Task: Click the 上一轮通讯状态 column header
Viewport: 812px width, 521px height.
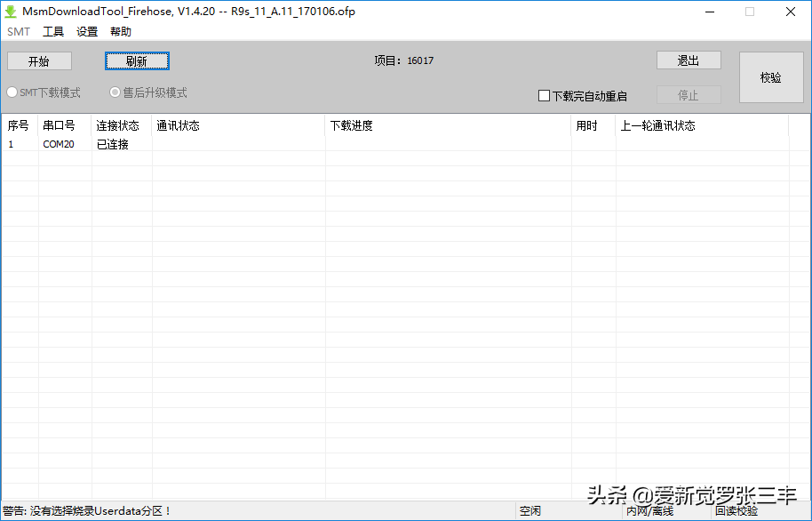Action: tap(702, 125)
